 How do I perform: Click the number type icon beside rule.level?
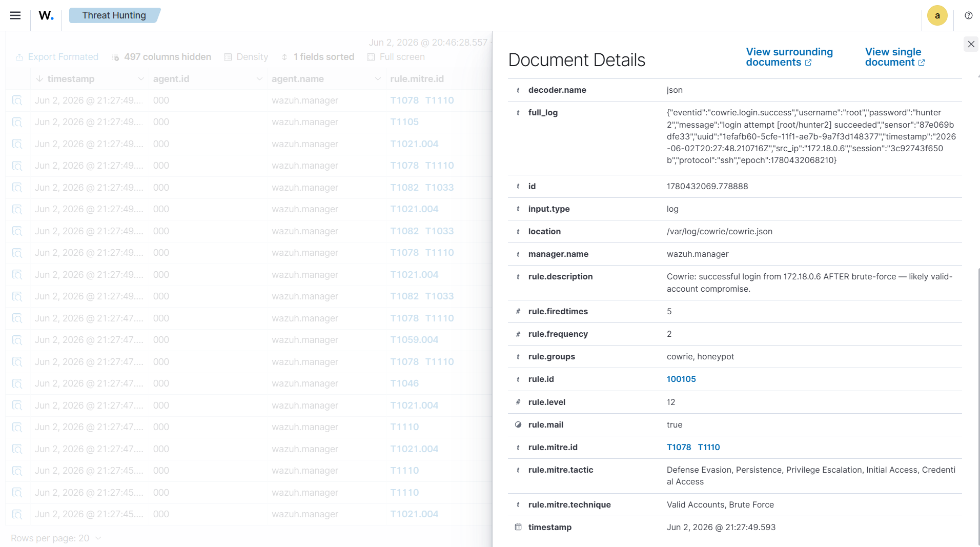point(518,402)
